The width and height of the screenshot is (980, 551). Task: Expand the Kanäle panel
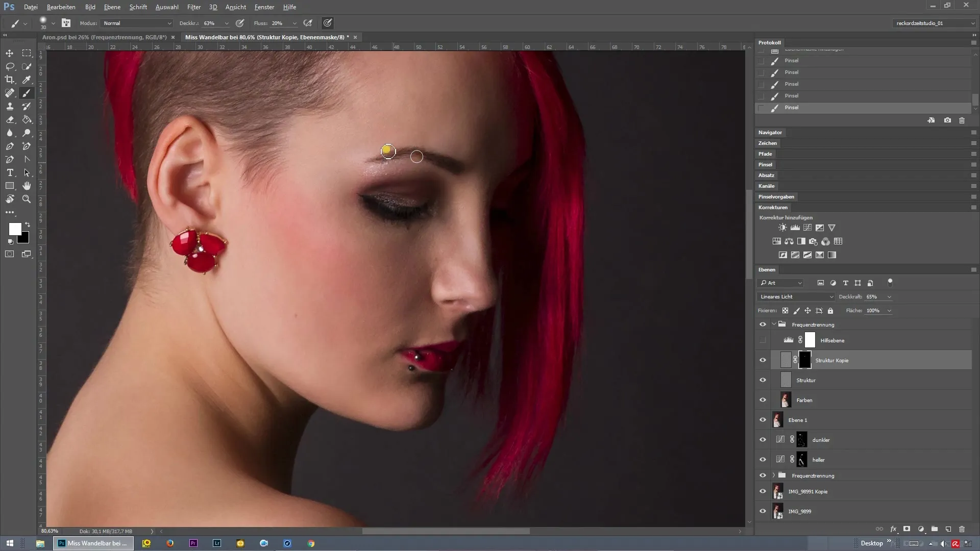click(x=766, y=186)
